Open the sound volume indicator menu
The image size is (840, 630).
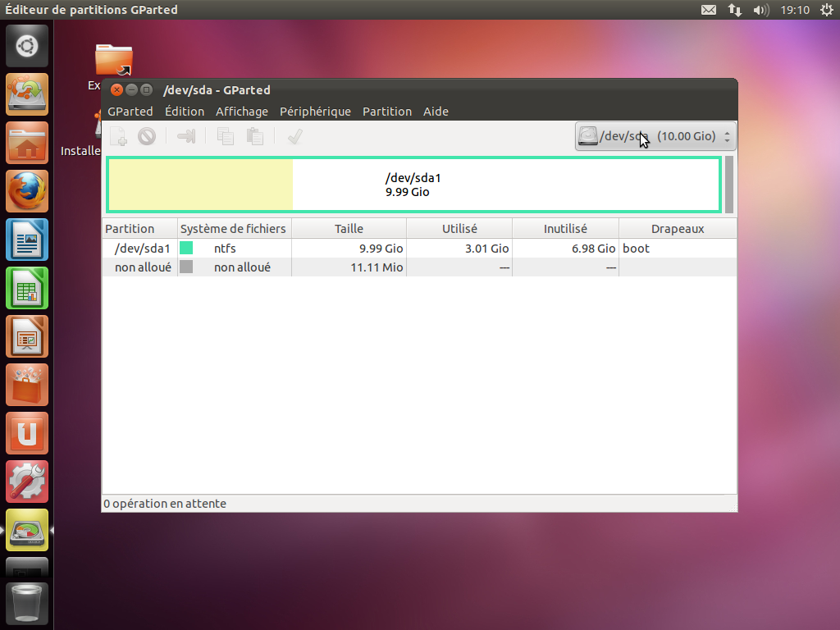[761, 10]
